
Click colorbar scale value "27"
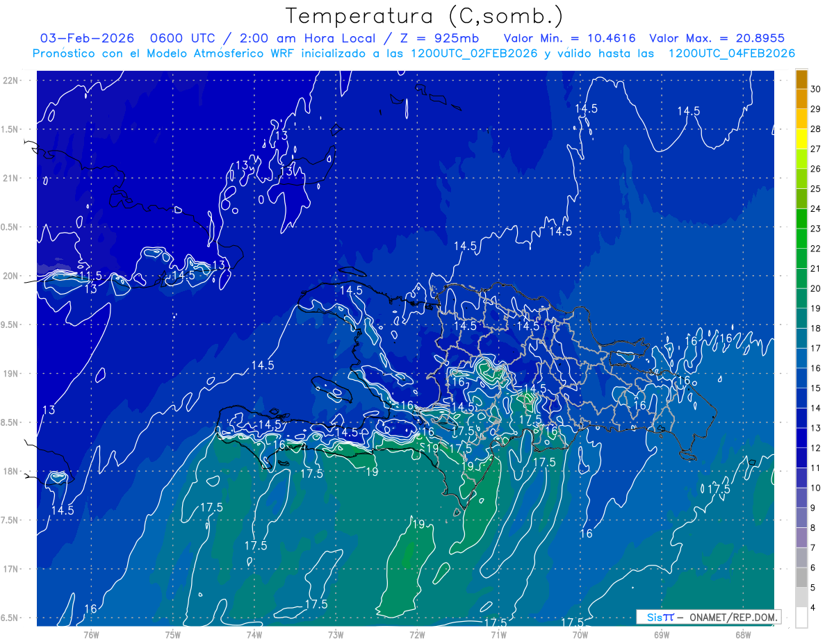[x=815, y=149]
